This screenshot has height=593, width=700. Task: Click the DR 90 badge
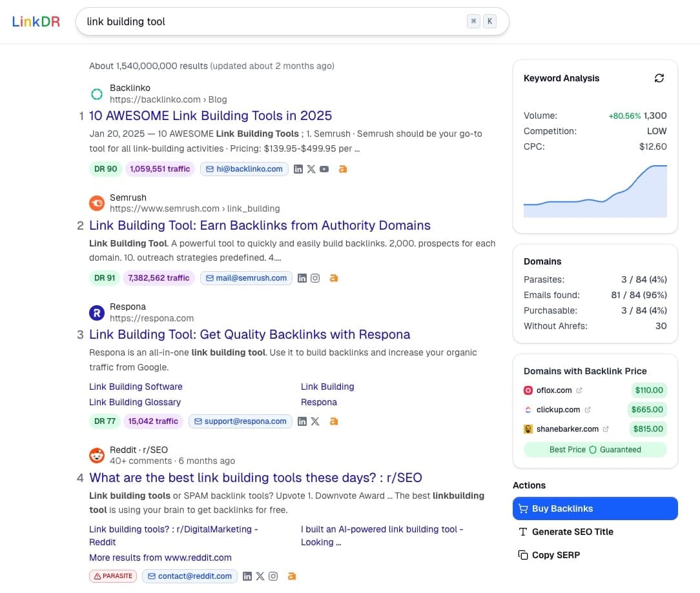[x=105, y=169]
